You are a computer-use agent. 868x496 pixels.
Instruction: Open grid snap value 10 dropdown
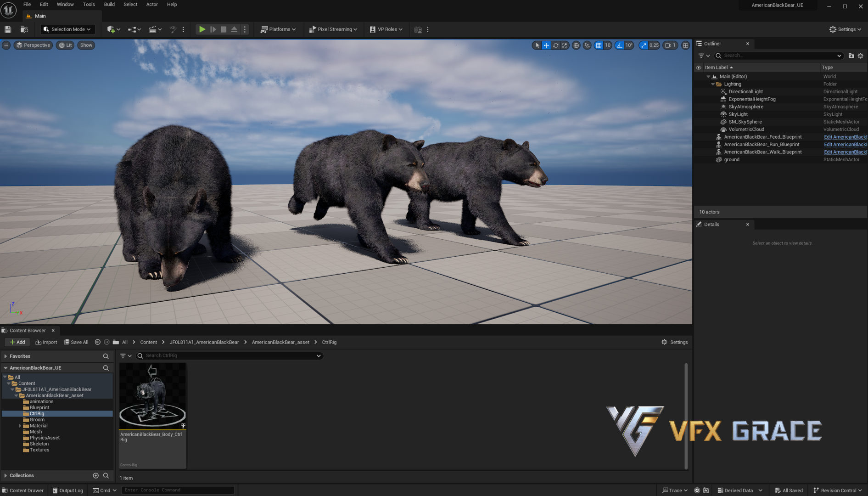(608, 45)
